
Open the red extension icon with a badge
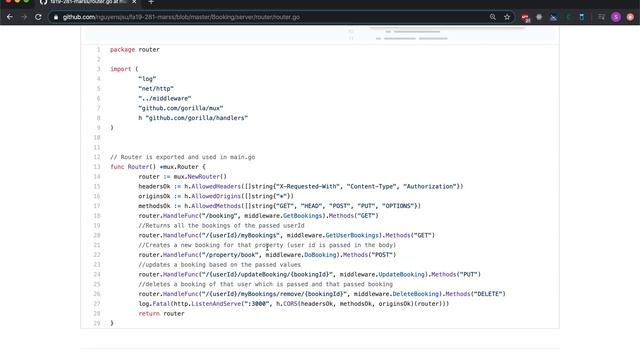[525, 18]
